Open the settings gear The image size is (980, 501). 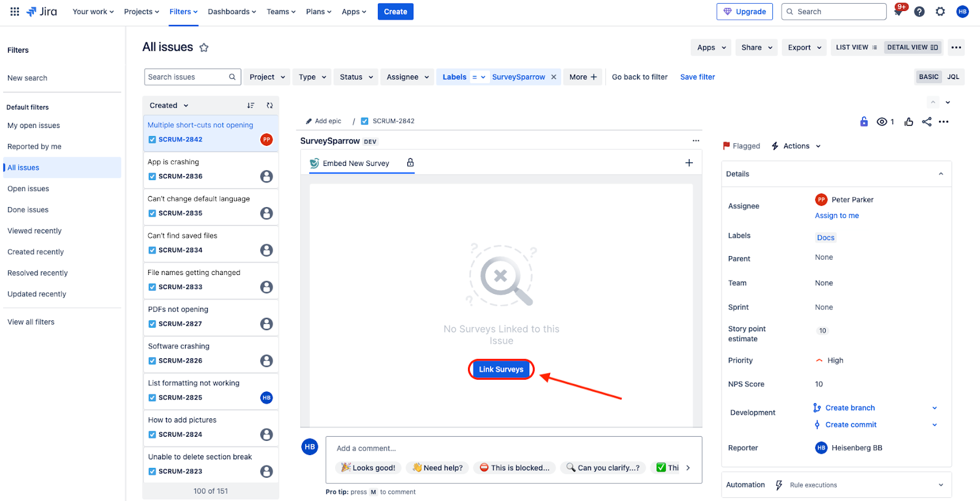pyautogui.click(x=940, y=12)
